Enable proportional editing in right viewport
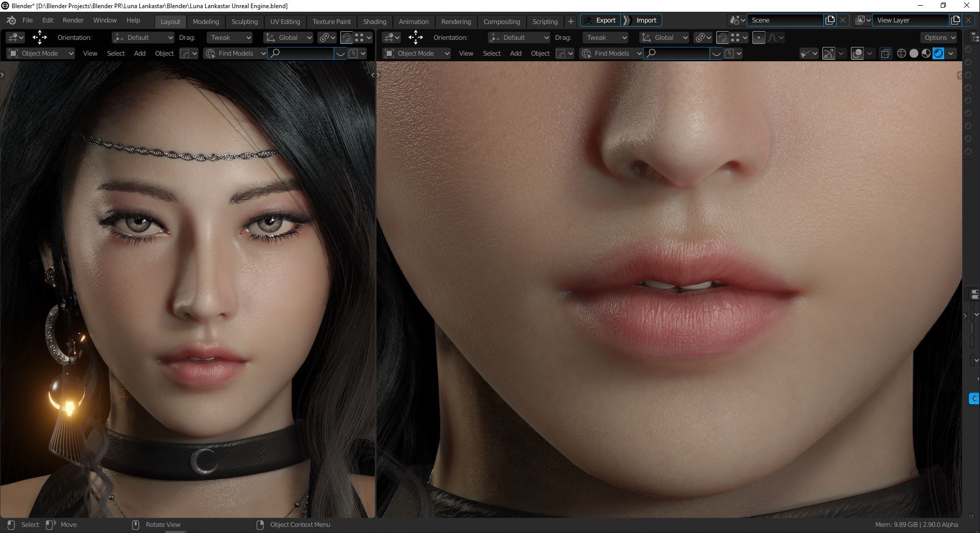Screen dimensions: 980x533 tap(759, 38)
